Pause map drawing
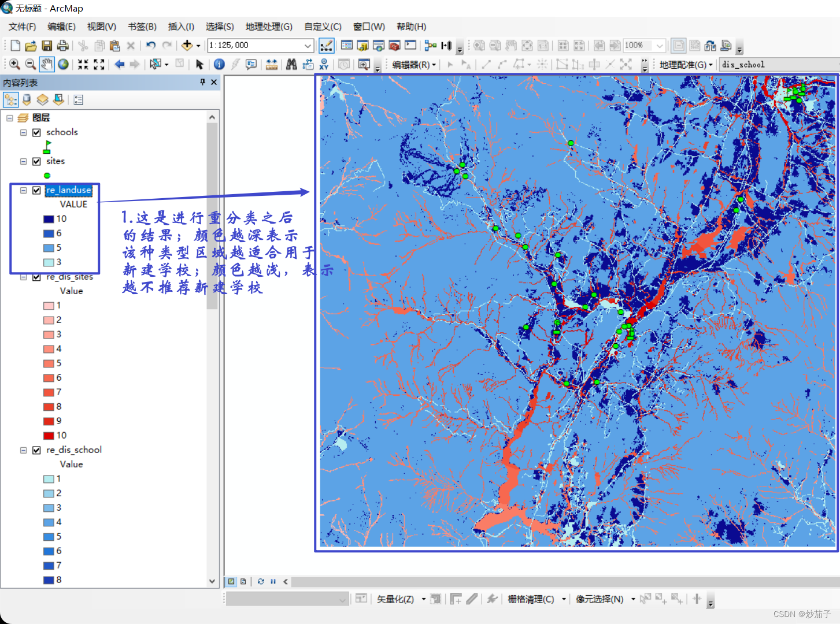Image resolution: width=840 pixels, height=624 pixels. [x=273, y=581]
